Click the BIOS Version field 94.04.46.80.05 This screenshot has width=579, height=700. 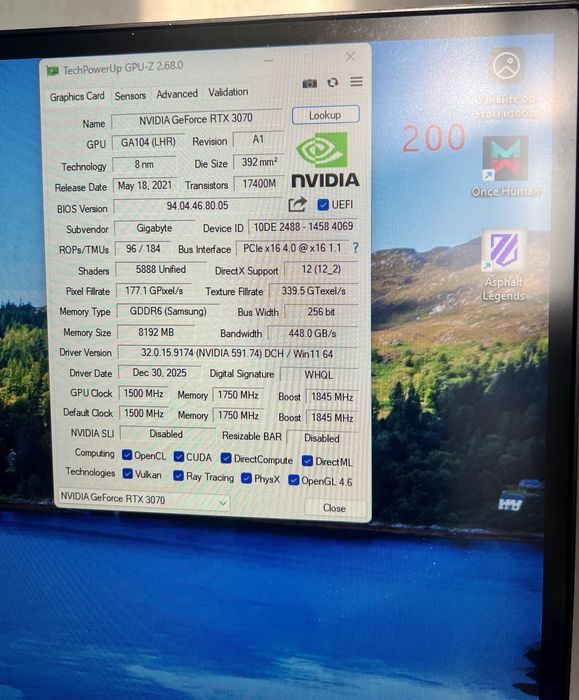tap(197, 206)
